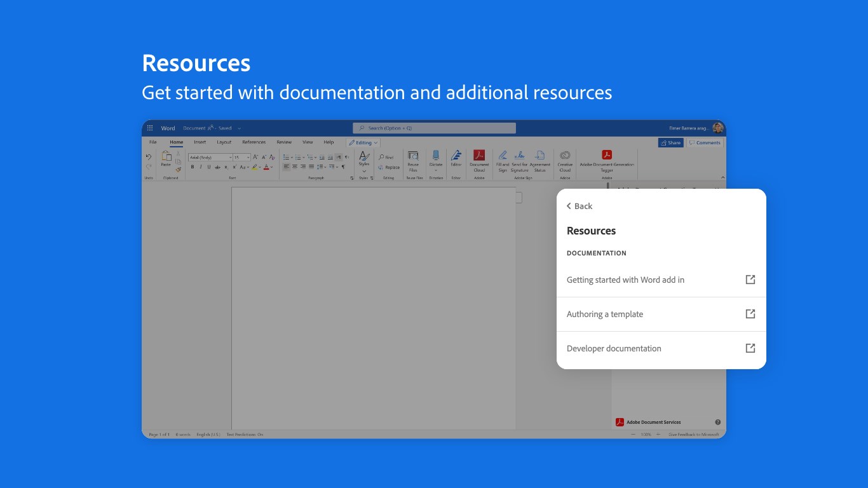Expand the Arial font name dropdown

[x=229, y=157]
